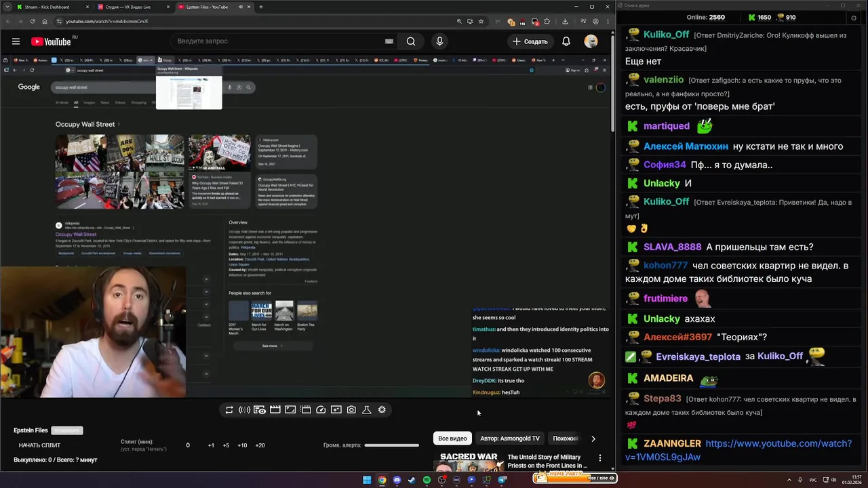Image resolution: width=868 pixels, height=488 pixels.
Task: Open options for Sacred War recommended video
Action: pos(599,458)
